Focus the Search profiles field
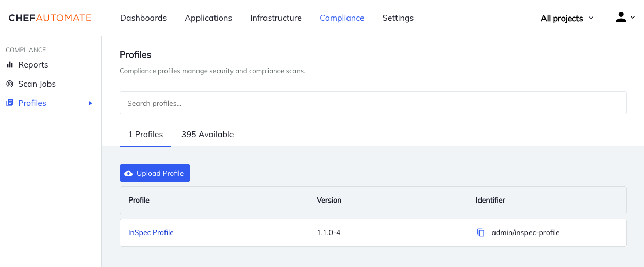644x267 pixels. [373, 103]
